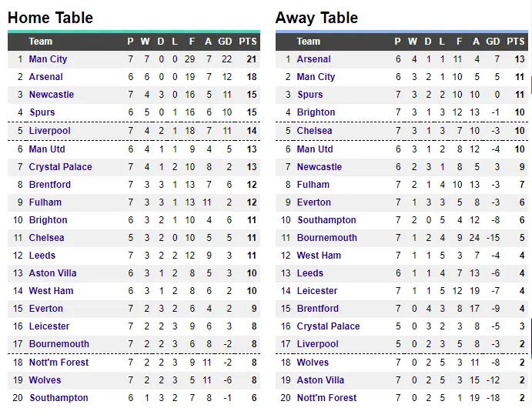This screenshot has width=532, height=418.
Task: Select Southampton at bottom of Home Table
Action: tap(59, 398)
